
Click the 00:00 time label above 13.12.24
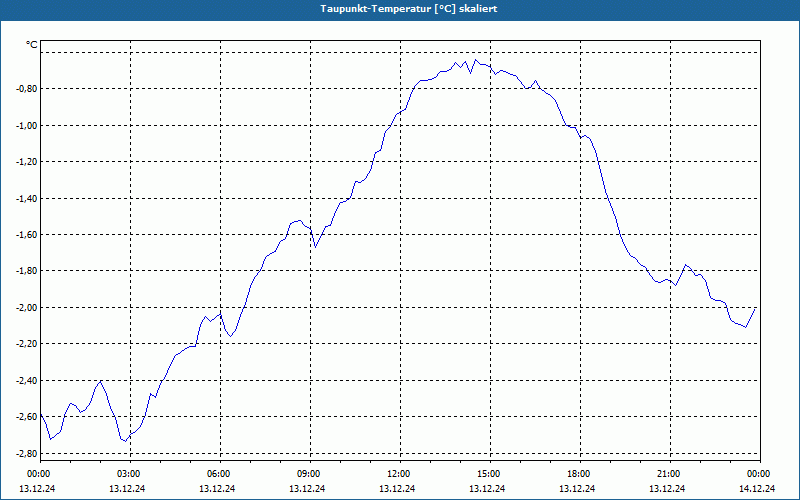coord(39,474)
